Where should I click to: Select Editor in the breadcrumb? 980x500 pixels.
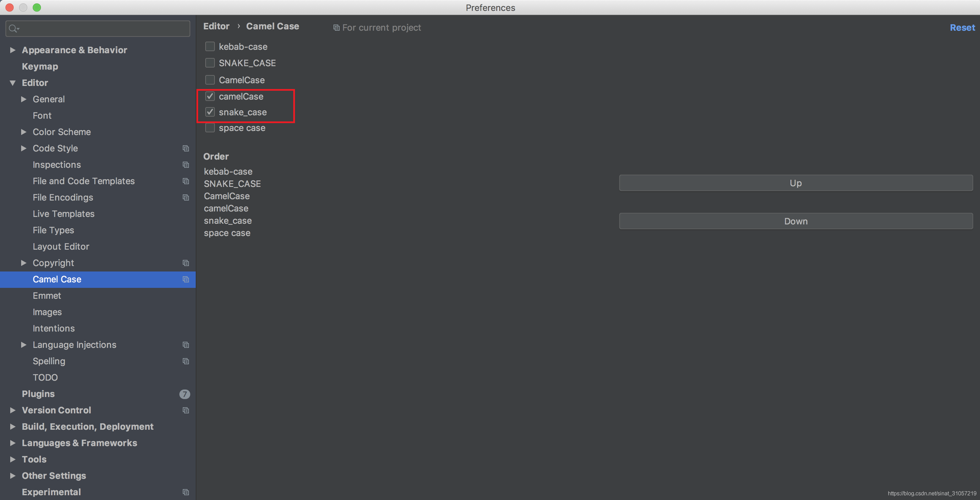pyautogui.click(x=216, y=26)
